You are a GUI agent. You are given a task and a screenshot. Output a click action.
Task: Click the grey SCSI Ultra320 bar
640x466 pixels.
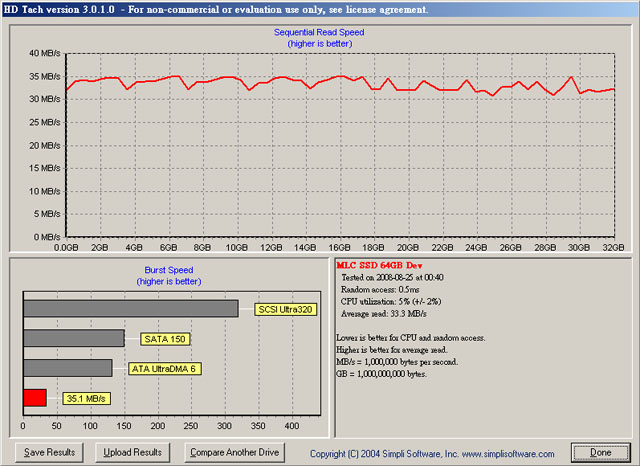[x=130, y=309]
